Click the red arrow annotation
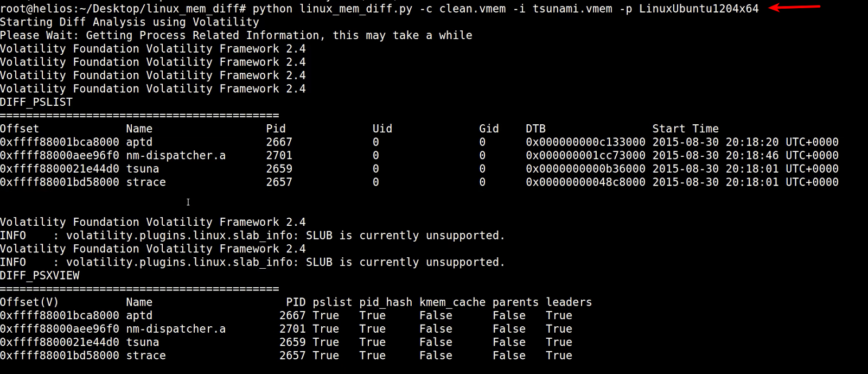 pos(795,7)
